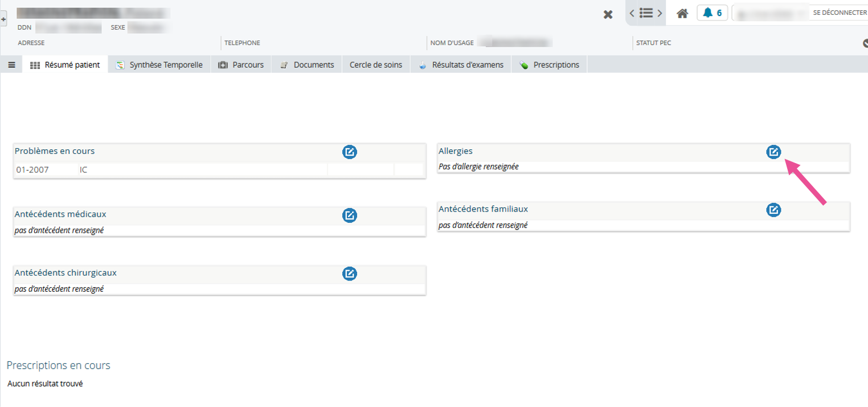
Task: Edit the Antécédents familiaux section
Action: (x=773, y=210)
